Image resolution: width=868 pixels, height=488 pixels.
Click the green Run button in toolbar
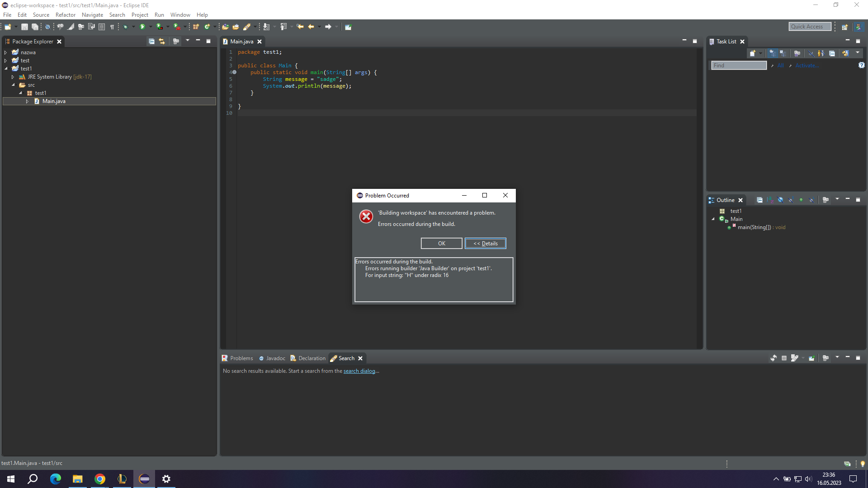[x=142, y=27]
